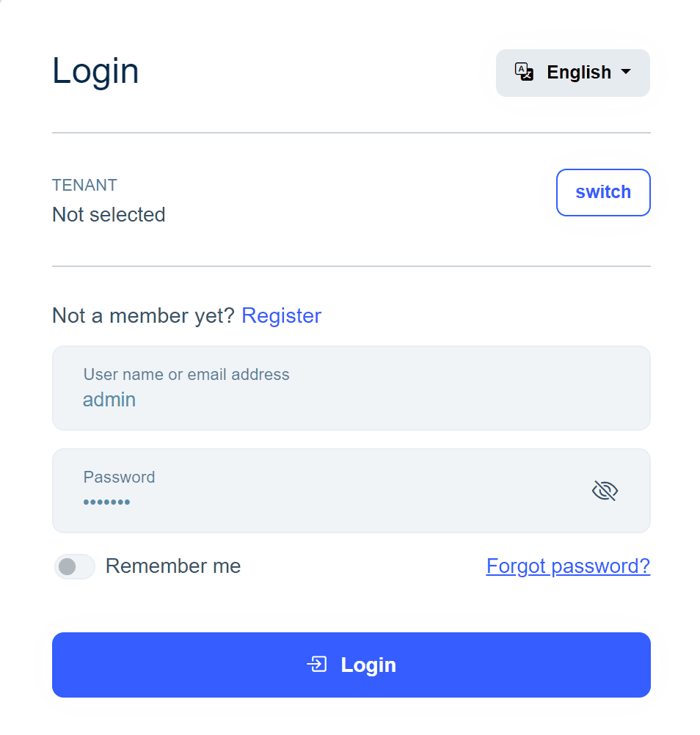This screenshot has height=735, width=700.
Task: Click the User name or email address placeholder label
Action: click(x=186, y=374)
